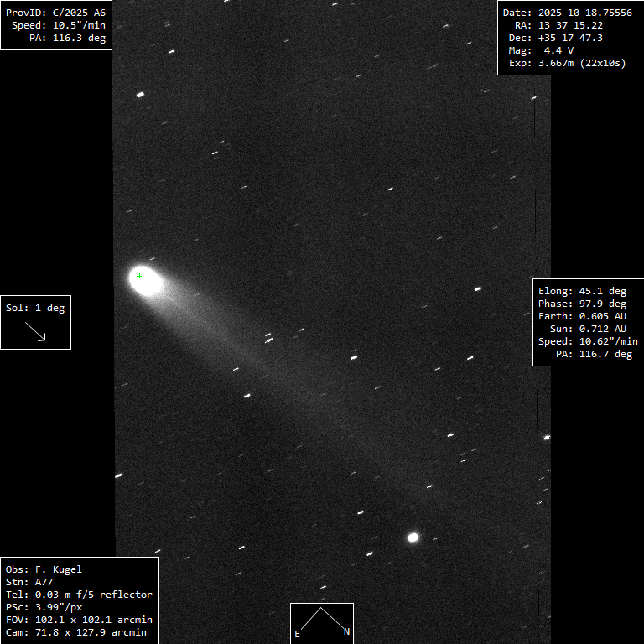Click the Exp 3.667m exposure line
This screenshot has height=644, width=644.
click(567, 63)
